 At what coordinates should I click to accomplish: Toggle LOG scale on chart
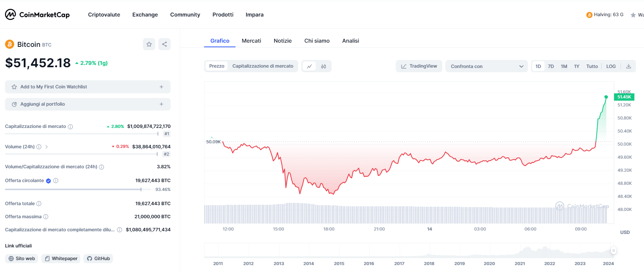tap(611, 66)
